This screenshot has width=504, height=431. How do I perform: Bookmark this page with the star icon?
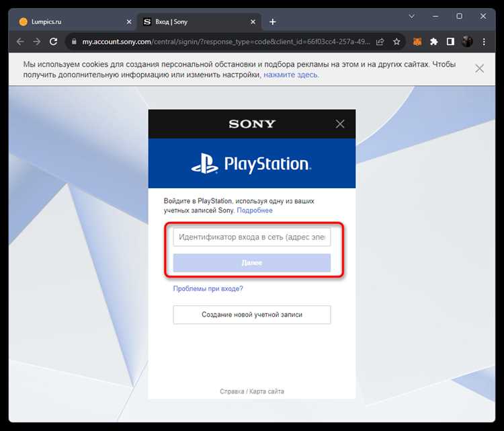coord(396,42)
